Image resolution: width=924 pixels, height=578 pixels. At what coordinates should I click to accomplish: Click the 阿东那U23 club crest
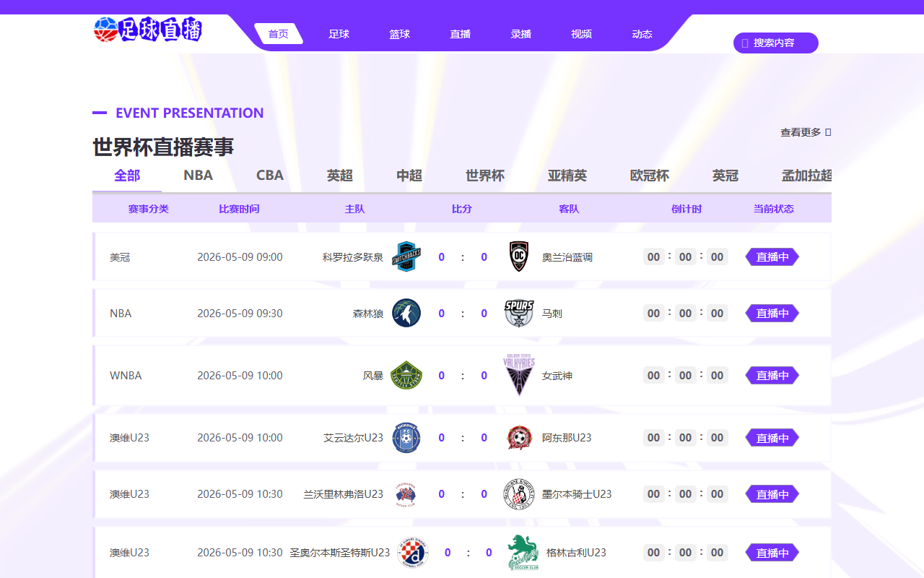coord(519,438)
